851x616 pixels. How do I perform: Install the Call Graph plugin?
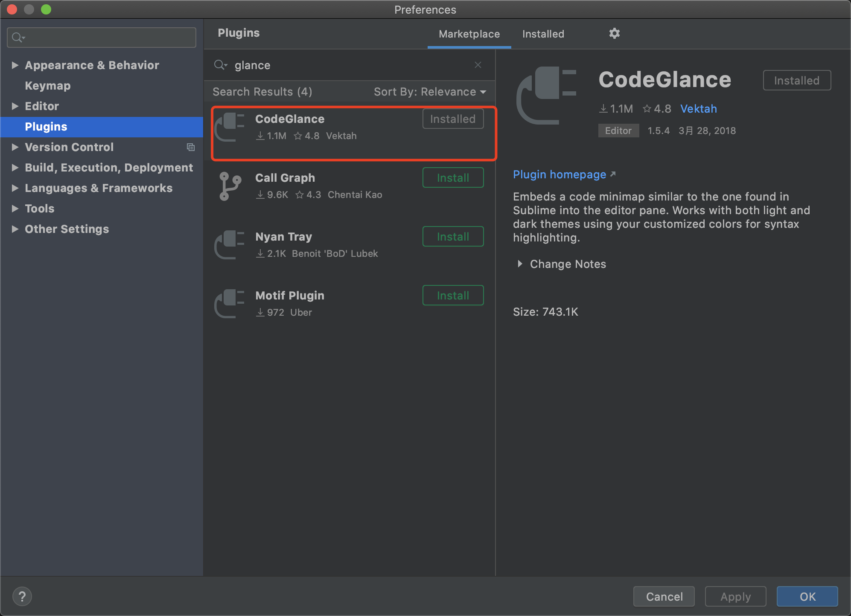pos(453,178)
